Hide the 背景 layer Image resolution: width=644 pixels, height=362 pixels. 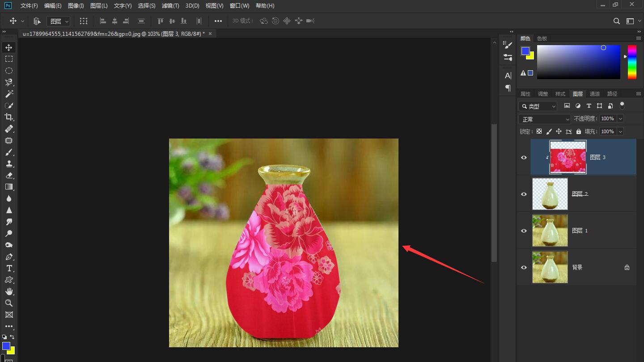click(x=524, y=267)
